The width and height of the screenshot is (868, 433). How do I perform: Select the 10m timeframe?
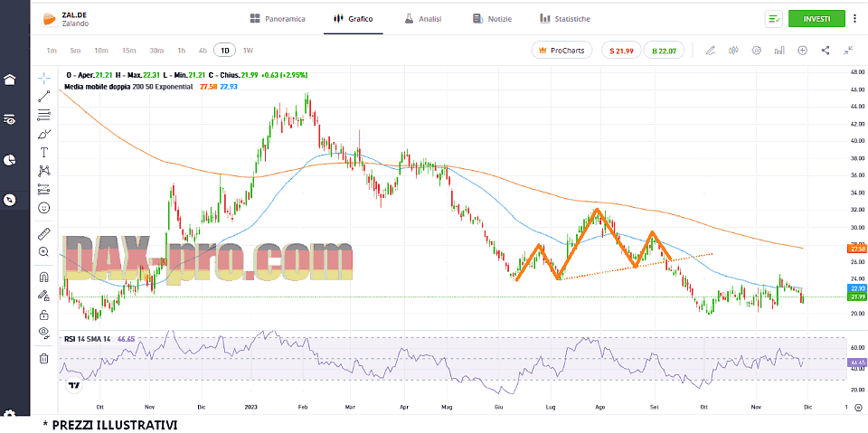tap(100, 51)
